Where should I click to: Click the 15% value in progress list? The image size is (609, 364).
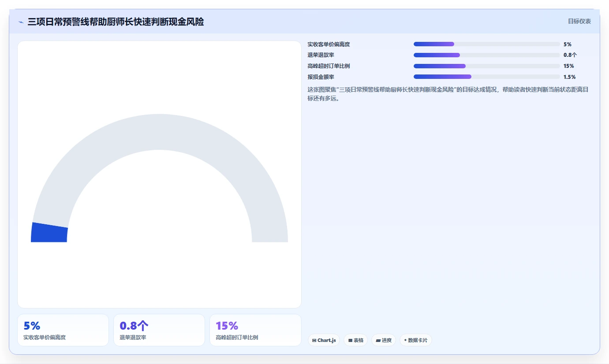click(568, 66)
